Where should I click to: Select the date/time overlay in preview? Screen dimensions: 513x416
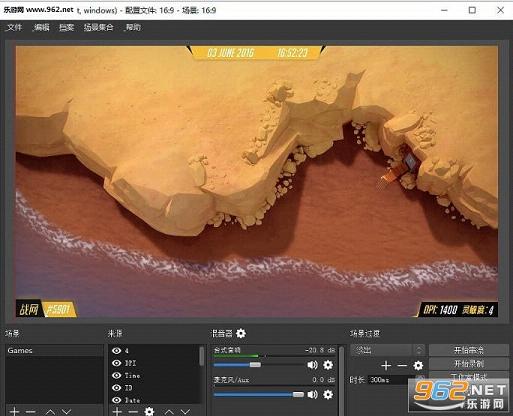click(x=257, y=53)
